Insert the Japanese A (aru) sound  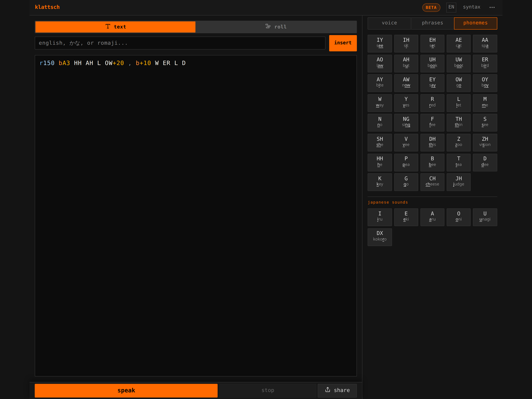coord(432,217)
